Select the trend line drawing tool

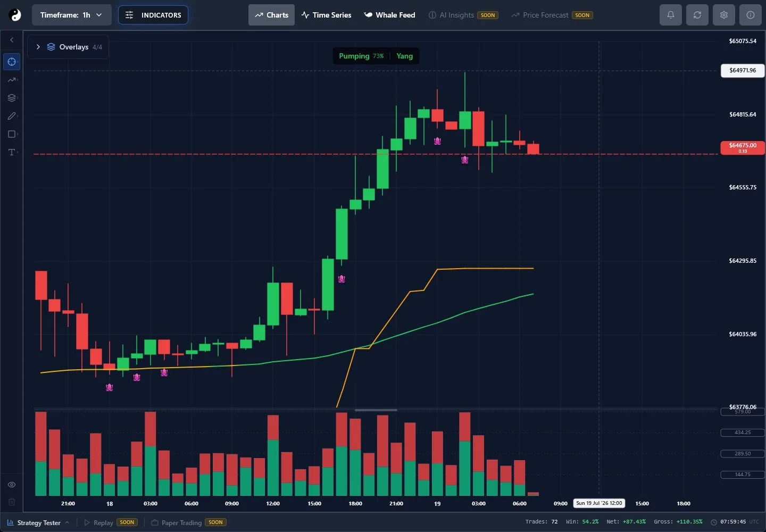(12, 80)
